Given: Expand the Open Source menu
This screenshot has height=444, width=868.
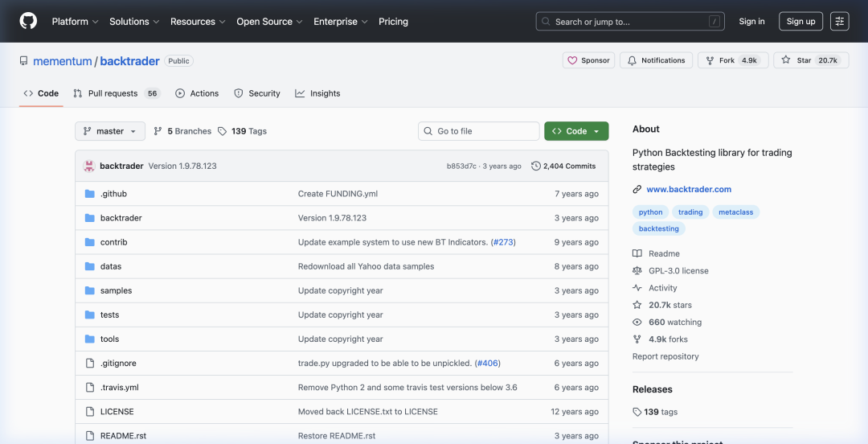Looking at the screenshot, I should pos(269,22).
